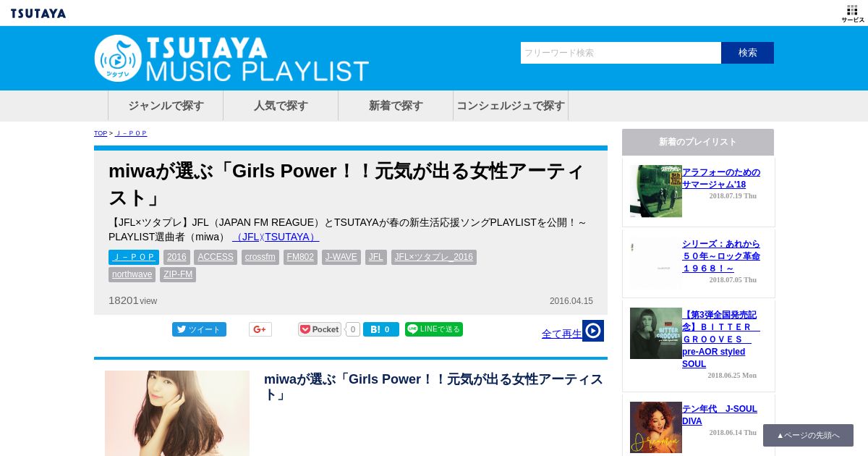Open the miwa artist photo thumbnail
The height and width of the screenshot is (456, 868).
177,413
